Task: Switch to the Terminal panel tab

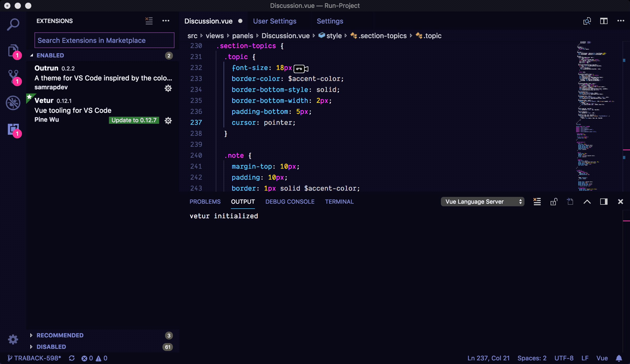Action: click(x=339, y=202)
